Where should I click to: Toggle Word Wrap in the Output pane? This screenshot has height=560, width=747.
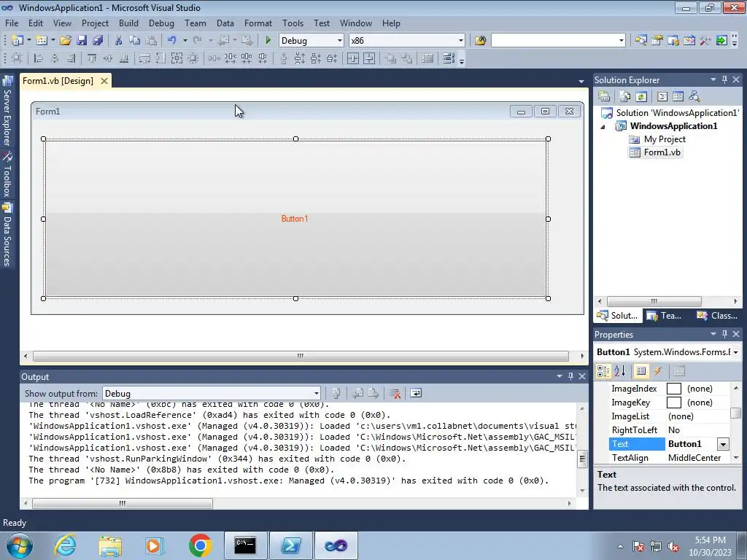tap(415, 393)
